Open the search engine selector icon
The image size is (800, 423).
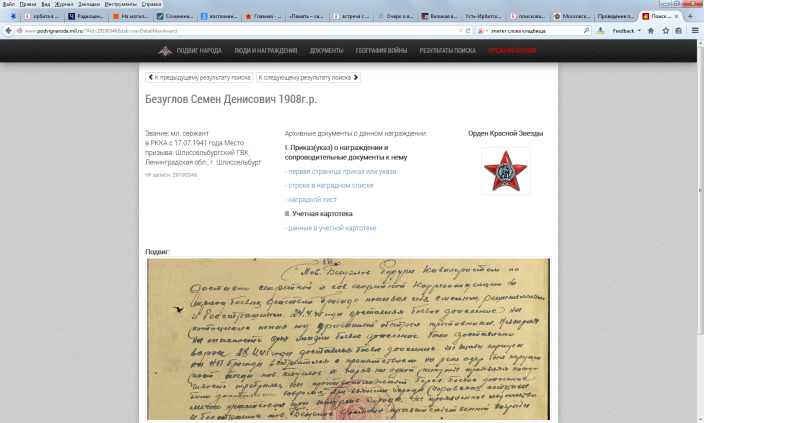481,31
